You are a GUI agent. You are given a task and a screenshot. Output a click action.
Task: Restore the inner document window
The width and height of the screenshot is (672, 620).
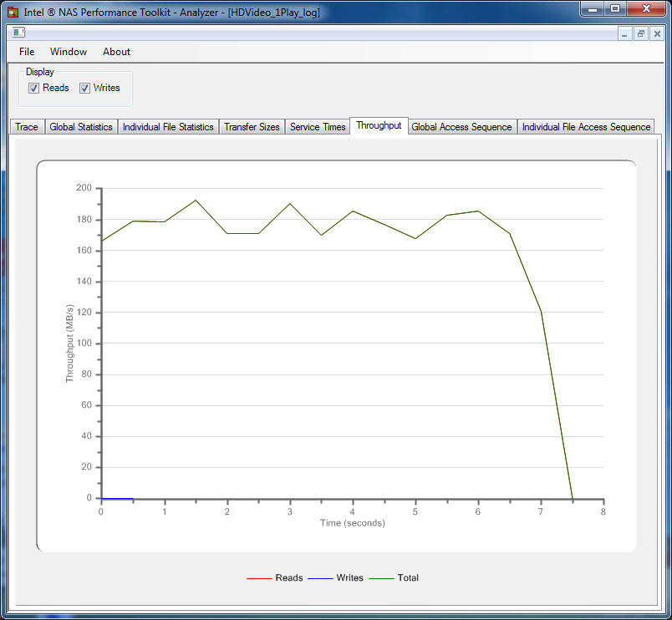641,33
